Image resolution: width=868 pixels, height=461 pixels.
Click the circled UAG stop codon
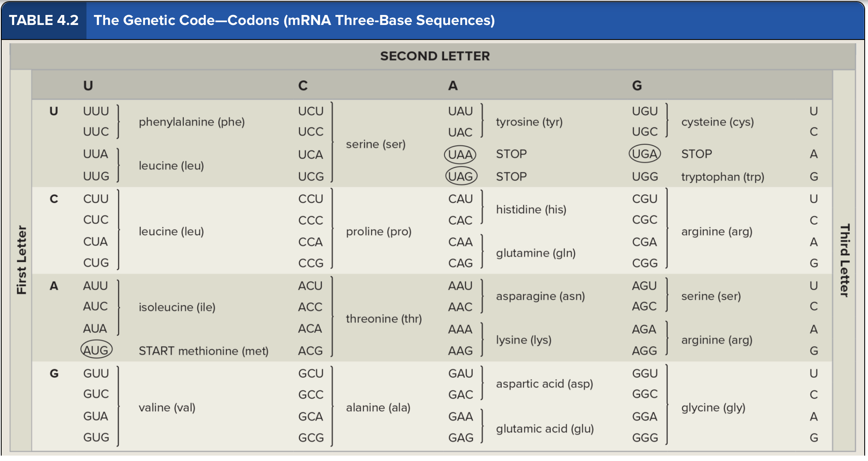click(x=461, y=176)
